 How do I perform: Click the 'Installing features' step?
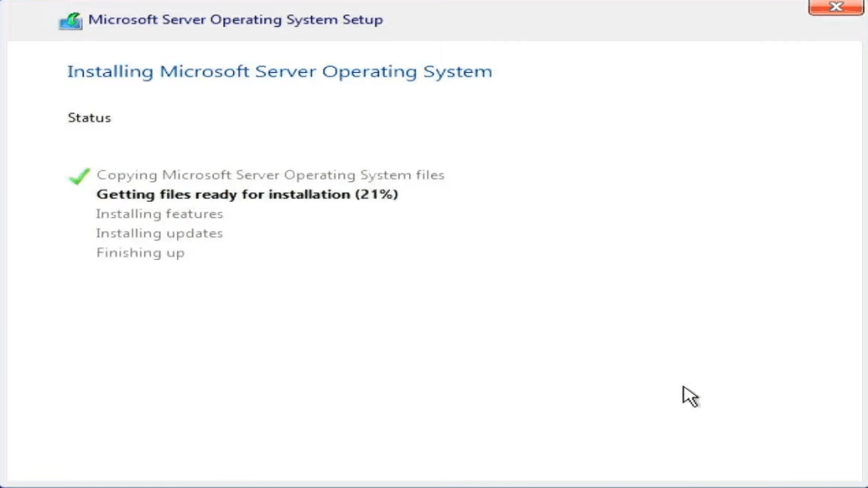159,213
